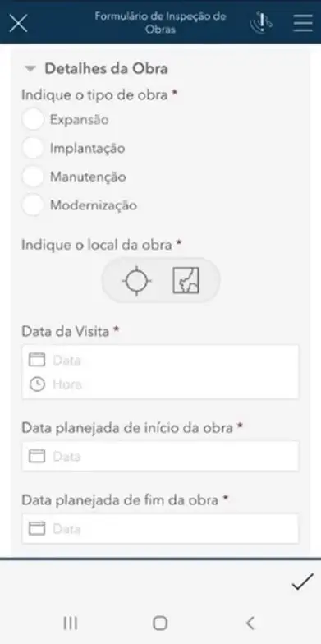Tap calendar icon for início da obra
The image size is (321, 644).
pos(37,457)
